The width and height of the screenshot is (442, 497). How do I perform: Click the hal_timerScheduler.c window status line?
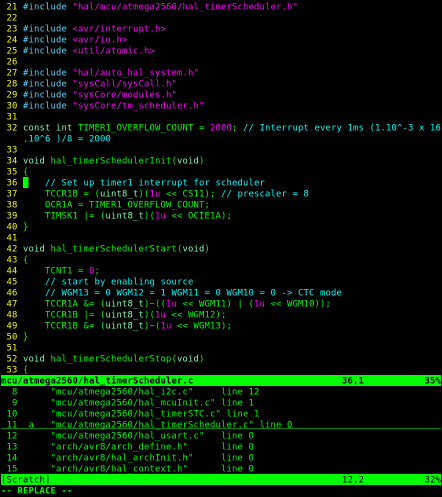pos(221,380)
